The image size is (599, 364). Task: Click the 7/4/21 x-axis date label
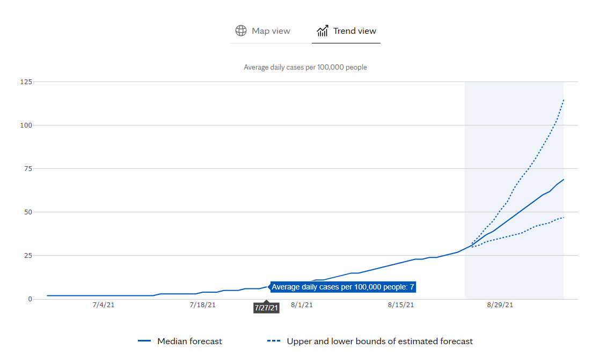click(103, 305)
